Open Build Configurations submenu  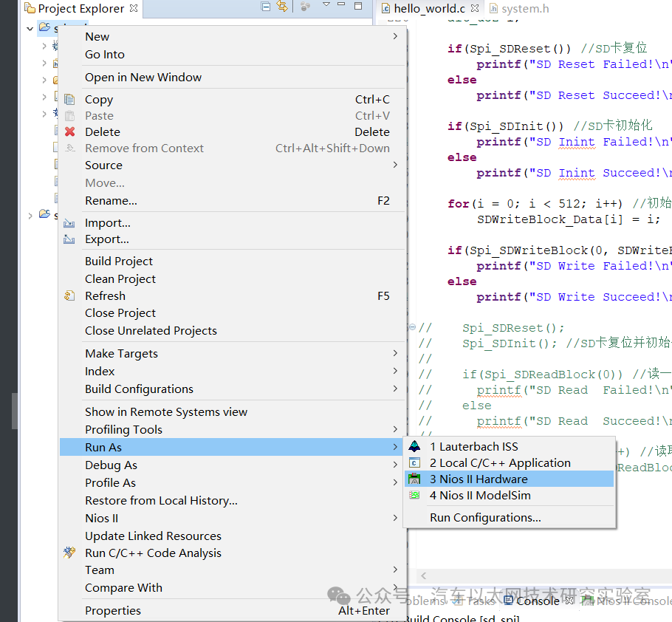point(232,389)
